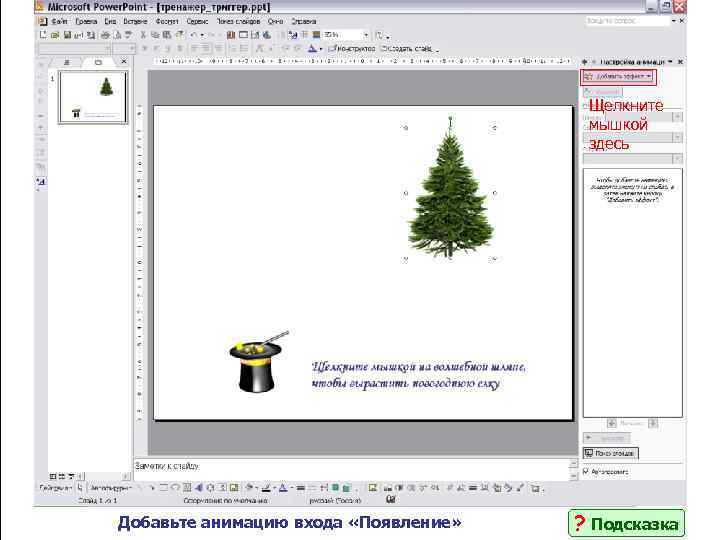Click the Cut scissors icon

click(x=143, y=35)
